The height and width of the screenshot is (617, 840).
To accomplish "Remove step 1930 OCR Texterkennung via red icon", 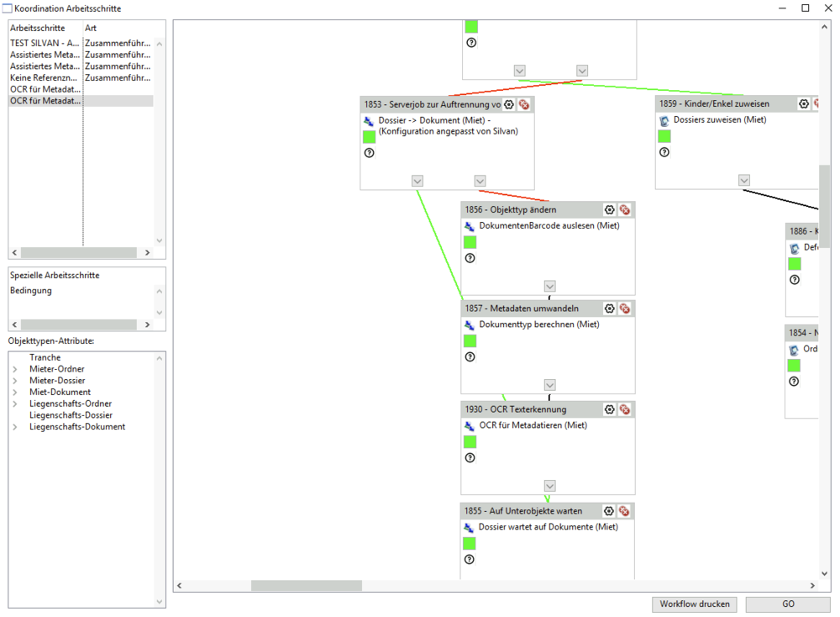I will point(625,409).
